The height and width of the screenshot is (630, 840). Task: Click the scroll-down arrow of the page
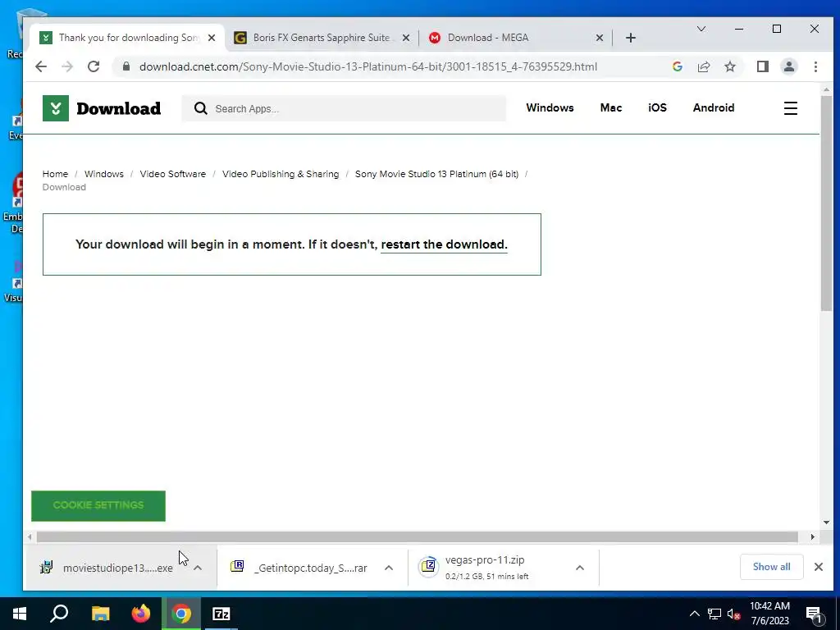point(826,523)
